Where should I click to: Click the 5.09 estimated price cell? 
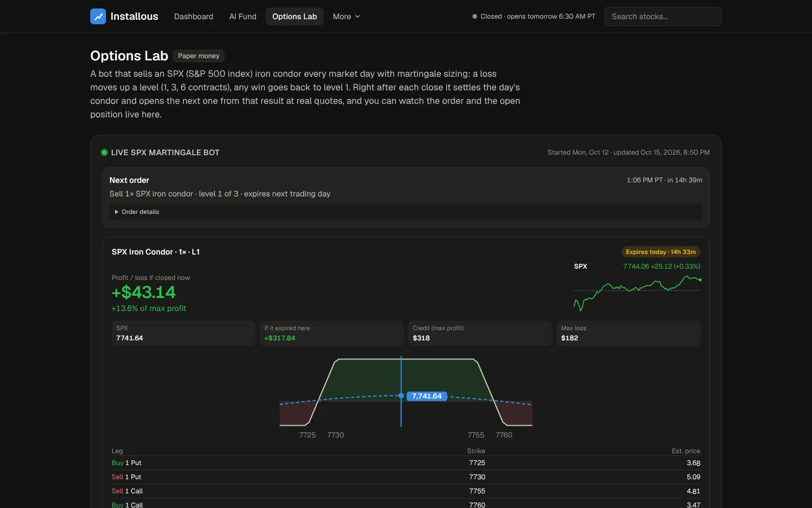click(x=694, y=477)
